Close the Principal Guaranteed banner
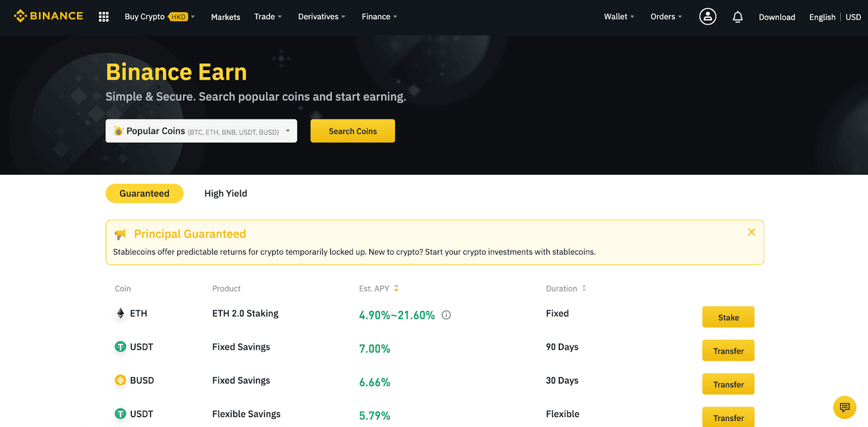 pos(751,232)
